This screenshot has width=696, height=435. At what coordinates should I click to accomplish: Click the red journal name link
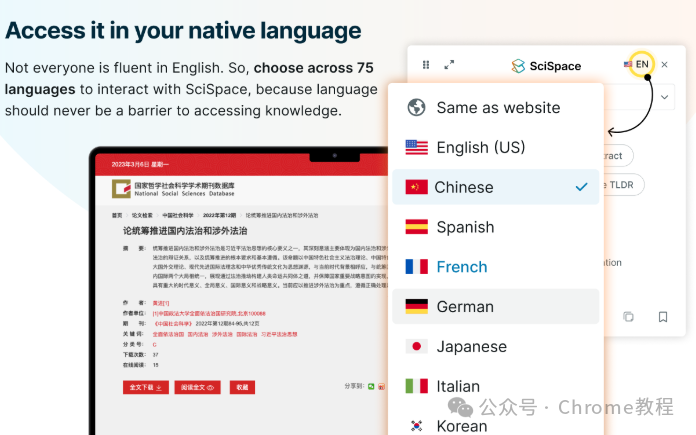click(172, 324)
